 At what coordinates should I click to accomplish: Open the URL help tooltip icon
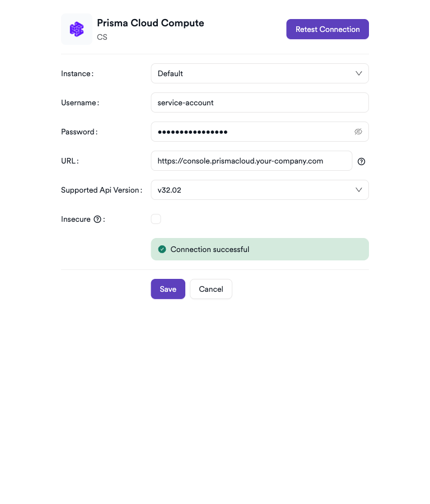click(x=361, y=161)
